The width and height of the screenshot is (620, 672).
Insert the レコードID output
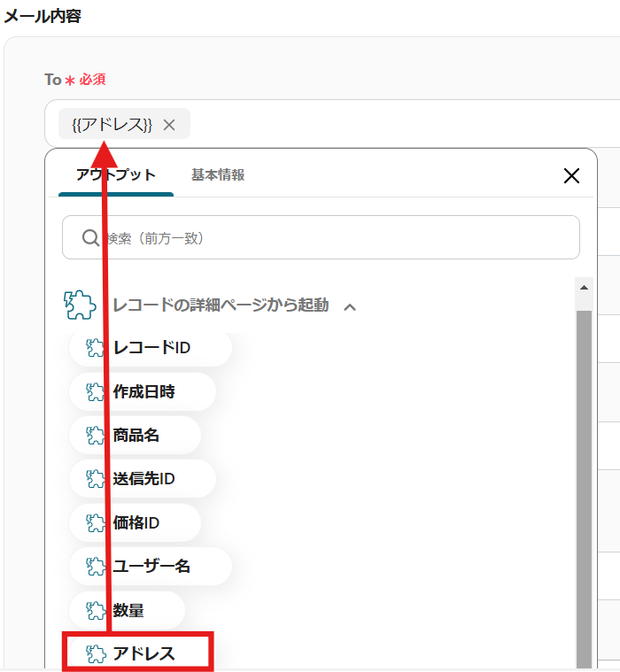pyautogui.click(x=151, y=348)
